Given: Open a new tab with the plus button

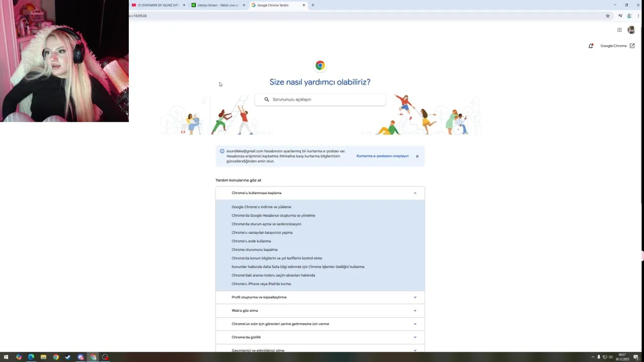Looking at the screenshot, I should pos(313,5).
